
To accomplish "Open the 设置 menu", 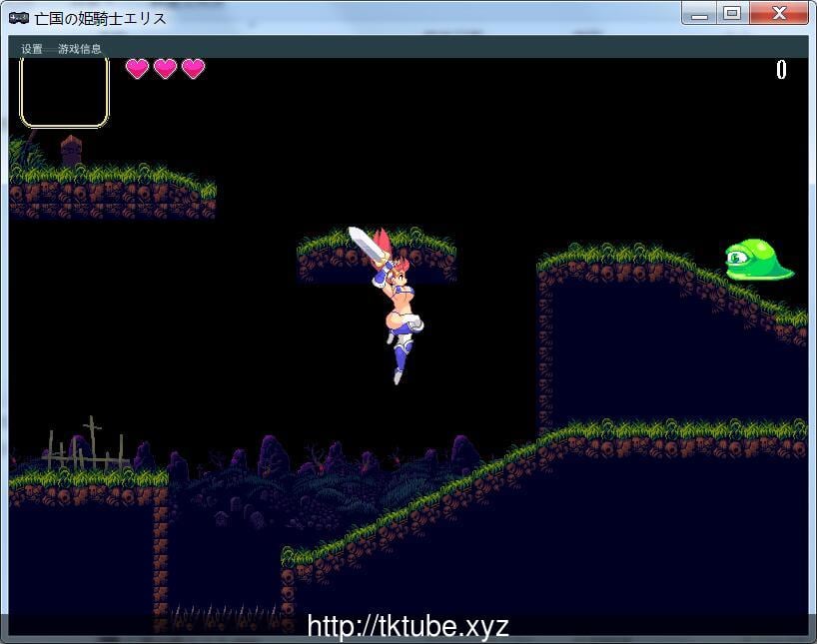I will 32,49.
